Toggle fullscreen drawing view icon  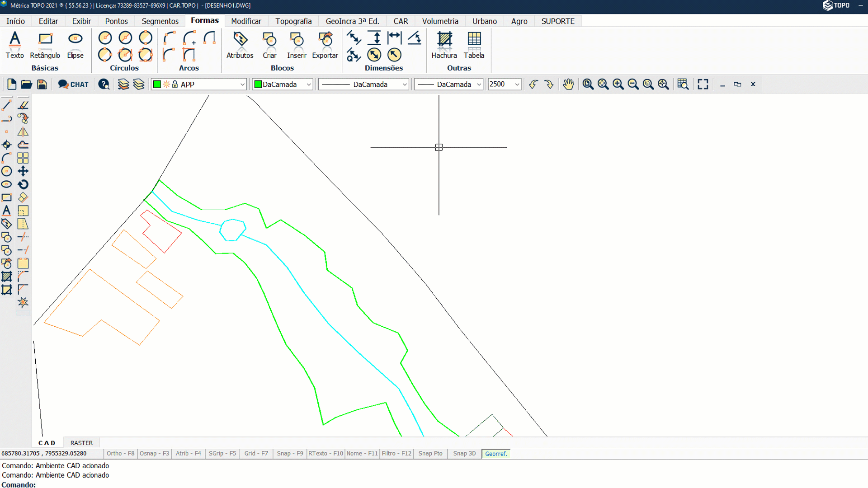(703, 84)
